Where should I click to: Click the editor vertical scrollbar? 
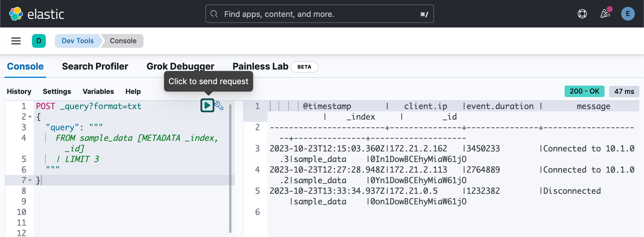(x=230, y=168)
